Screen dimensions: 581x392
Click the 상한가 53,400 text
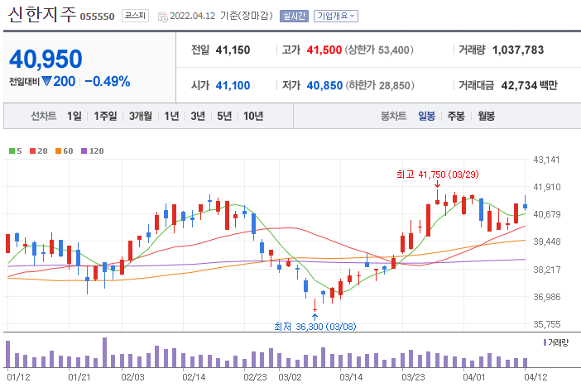tap(379, 50)
